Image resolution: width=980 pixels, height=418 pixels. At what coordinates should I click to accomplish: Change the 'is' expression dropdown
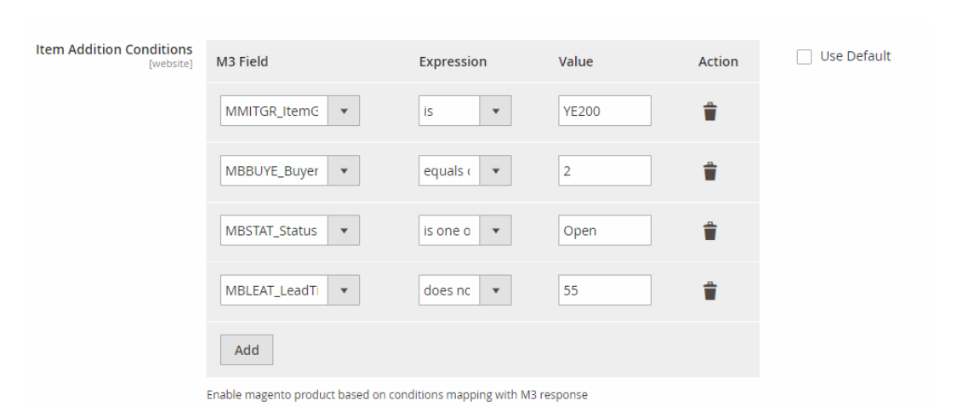pos(464,111)
